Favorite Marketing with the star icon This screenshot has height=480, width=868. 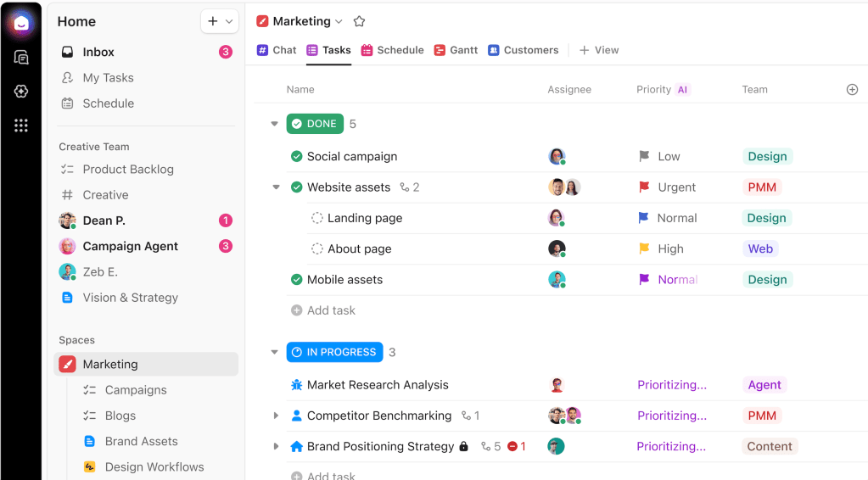click(x=359, y=21)
